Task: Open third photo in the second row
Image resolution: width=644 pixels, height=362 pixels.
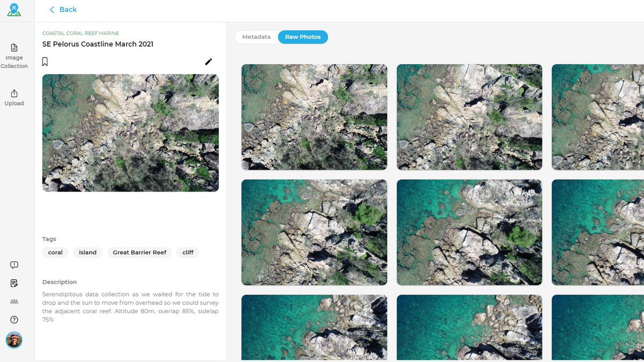Action: point(598,232)
